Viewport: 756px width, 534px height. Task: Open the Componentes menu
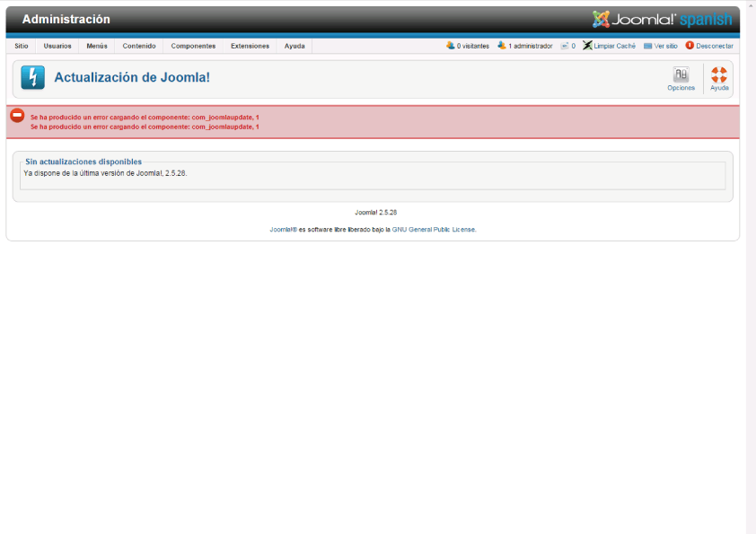point(193,46)
